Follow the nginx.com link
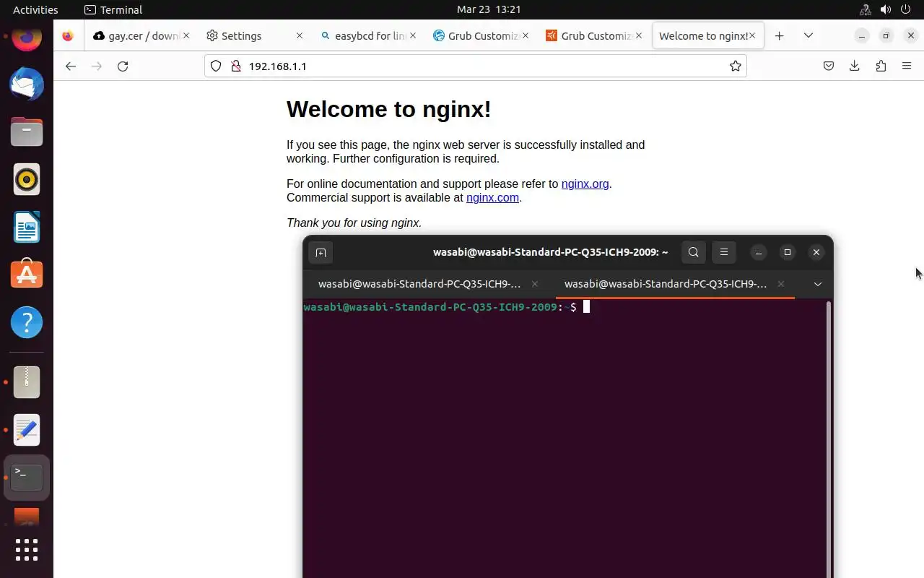Viewport: 924px width, 578px height. pyautogui.click(x=492, y=197)
